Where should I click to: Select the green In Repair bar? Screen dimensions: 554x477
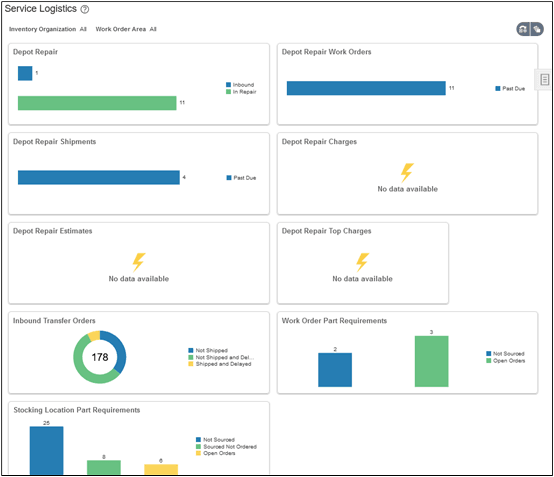click(97, 103)
